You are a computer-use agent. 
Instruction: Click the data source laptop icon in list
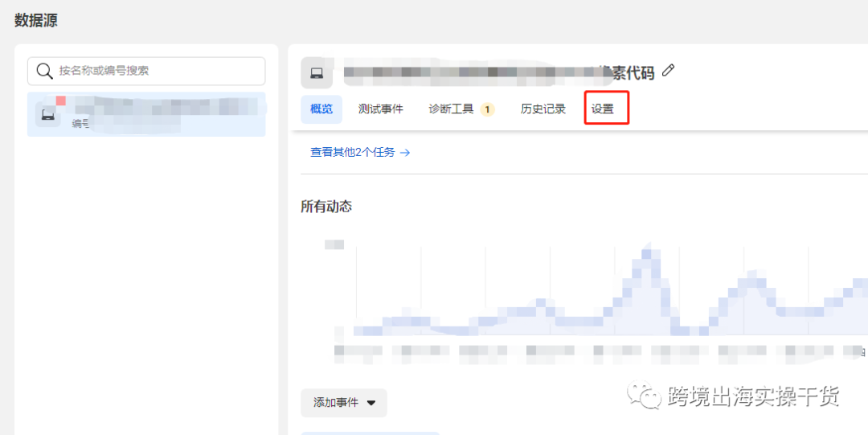click(48, 115)
